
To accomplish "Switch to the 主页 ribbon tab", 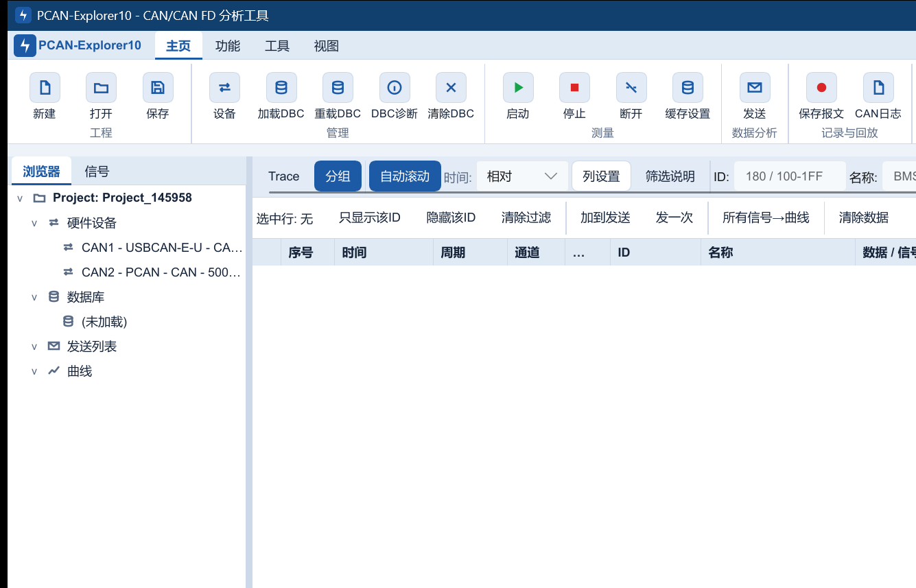I will point(178,46).
